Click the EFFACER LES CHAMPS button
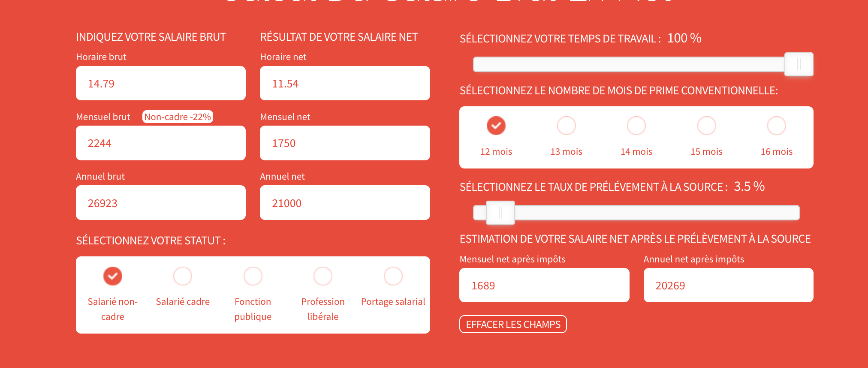The width and height of the screenshot is (868, 379). 513,324
